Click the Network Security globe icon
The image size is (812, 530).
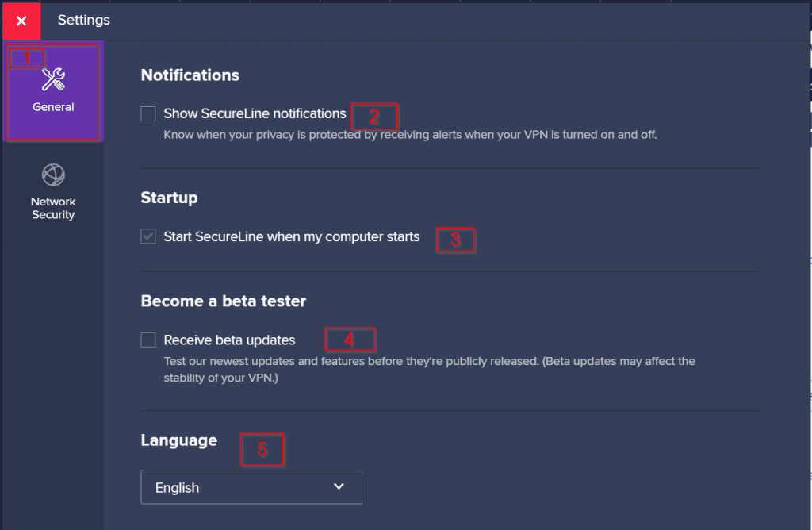click(53, 175)
